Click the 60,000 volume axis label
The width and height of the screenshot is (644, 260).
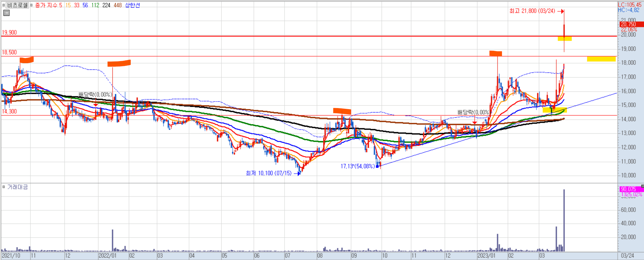628,210
